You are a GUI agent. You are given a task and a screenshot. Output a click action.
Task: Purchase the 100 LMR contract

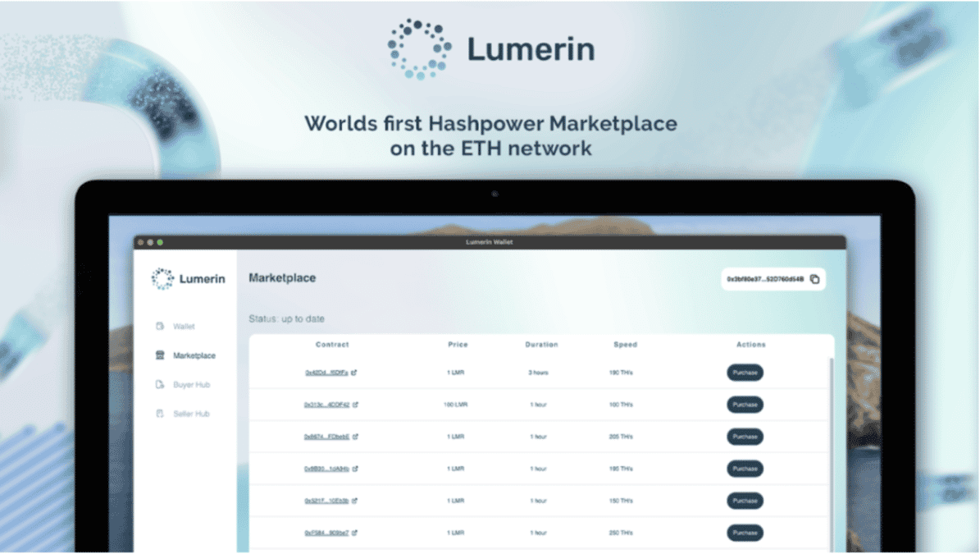745,405
